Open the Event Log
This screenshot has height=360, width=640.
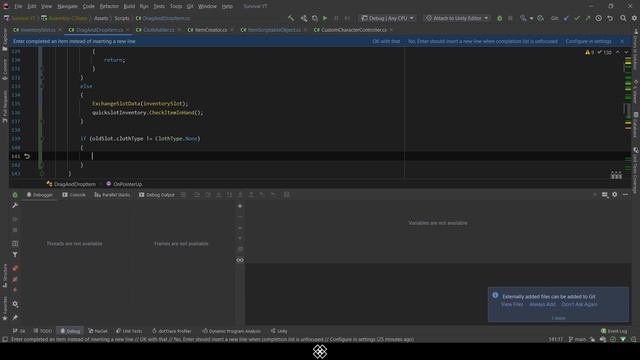(614, 331)
